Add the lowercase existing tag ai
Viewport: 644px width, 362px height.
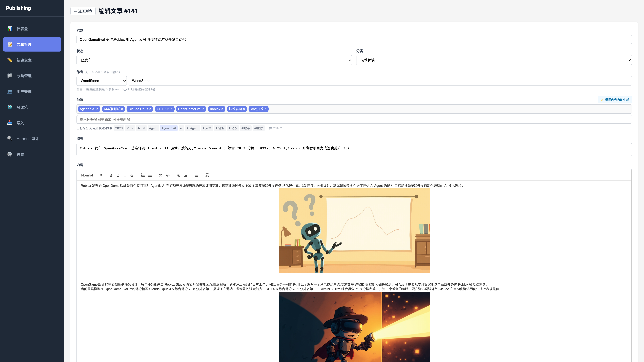point(181,128)
